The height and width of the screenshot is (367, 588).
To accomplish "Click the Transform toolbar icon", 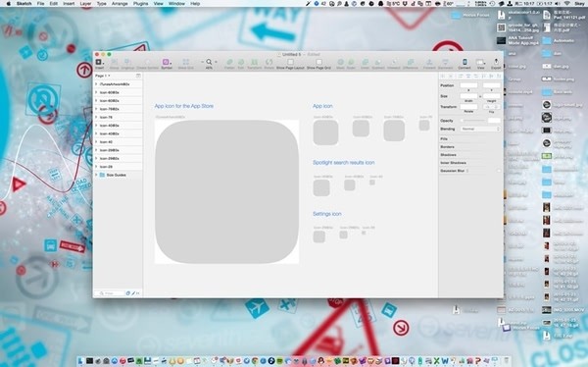I will click(x=254, y=63).
